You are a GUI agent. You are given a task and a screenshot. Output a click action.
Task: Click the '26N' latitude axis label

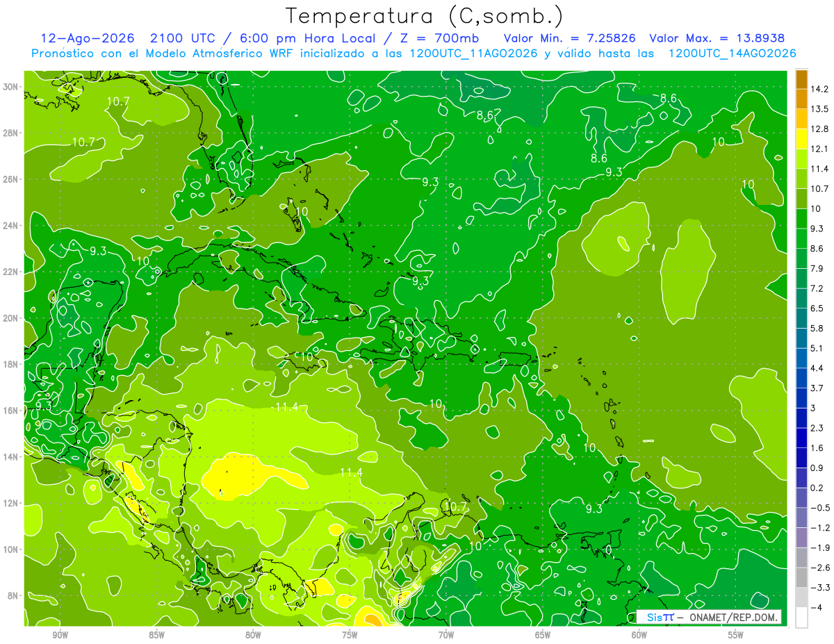12,179
